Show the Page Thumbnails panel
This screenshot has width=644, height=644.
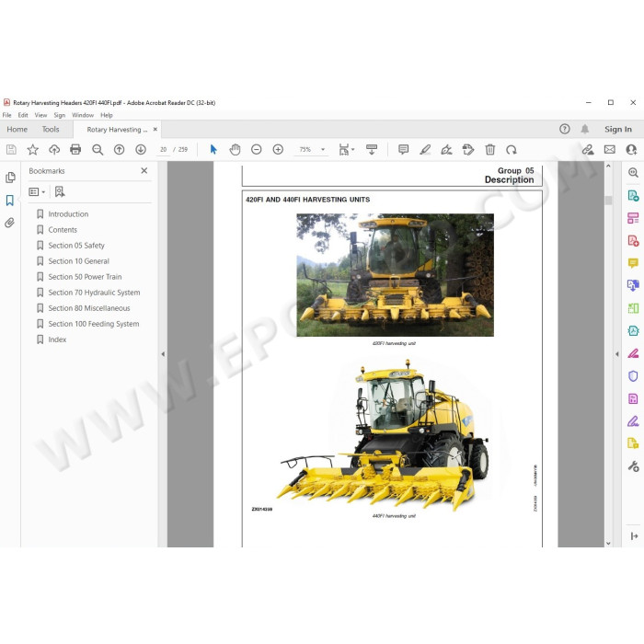(10, 178)
